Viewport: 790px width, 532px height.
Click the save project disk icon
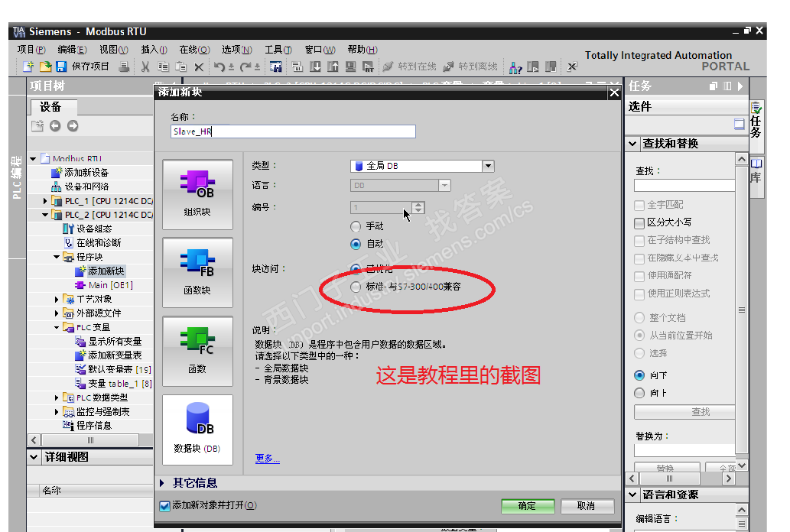(x=61, y=66)
